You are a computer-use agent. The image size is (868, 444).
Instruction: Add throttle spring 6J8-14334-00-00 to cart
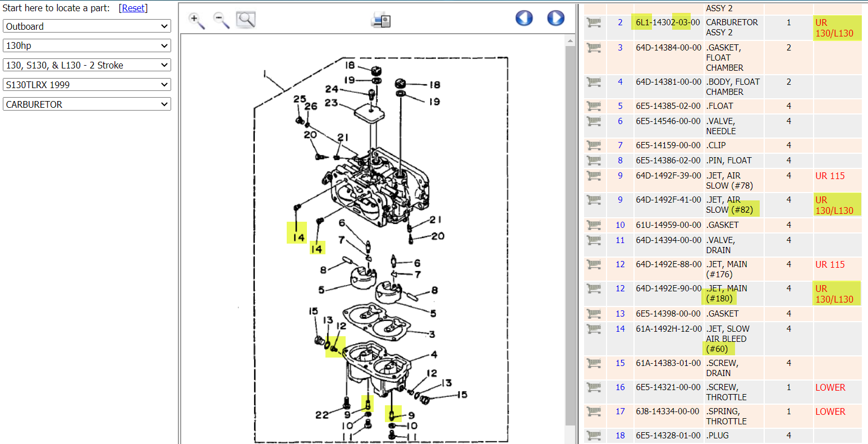coord(594,411)
